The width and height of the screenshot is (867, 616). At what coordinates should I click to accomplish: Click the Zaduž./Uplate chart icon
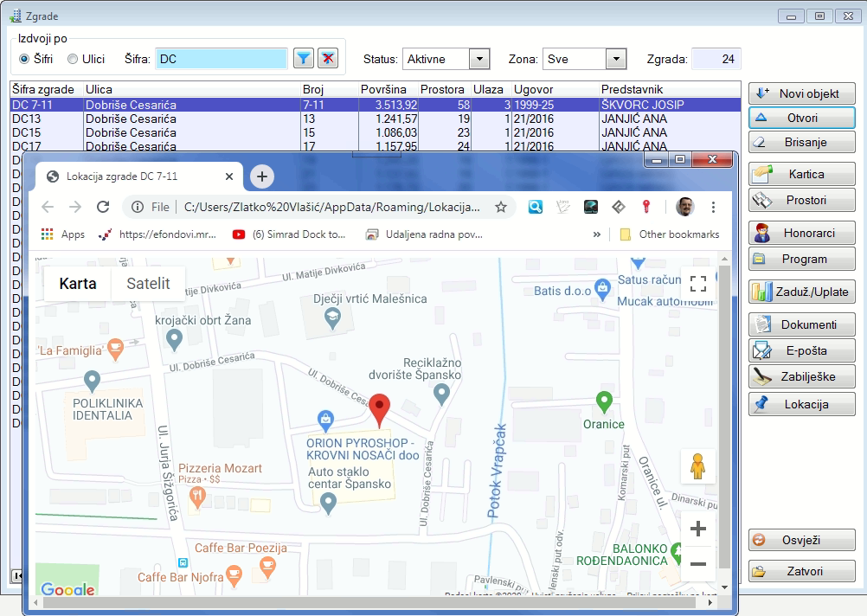[762, 292]
